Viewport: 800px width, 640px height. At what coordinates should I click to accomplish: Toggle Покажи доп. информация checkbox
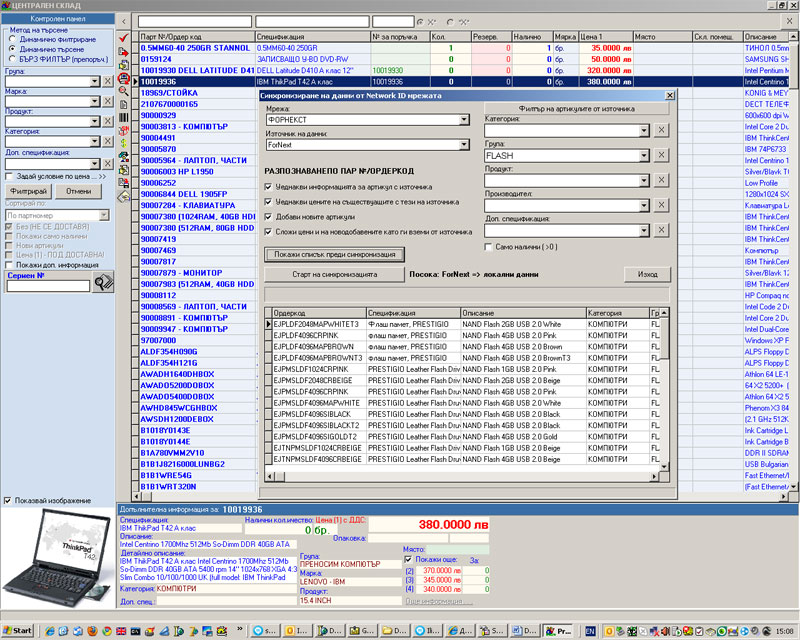[9, 265]
